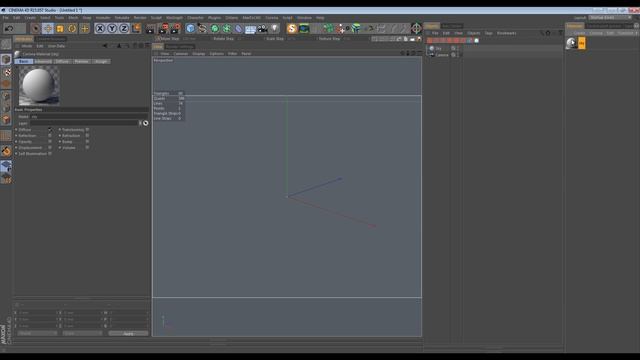The width and height of the screenshot is (640, 360).
Task: Open the green subdivision generators icon
Action: click(x=215, y=28)
